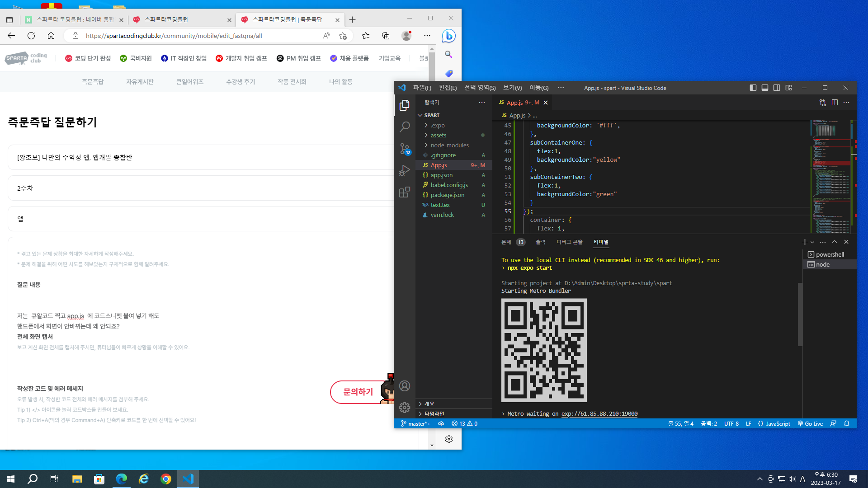The width and height of the screenshot is (868, 488).
Task: Expand the assets folder
Action: coord(453,136)
